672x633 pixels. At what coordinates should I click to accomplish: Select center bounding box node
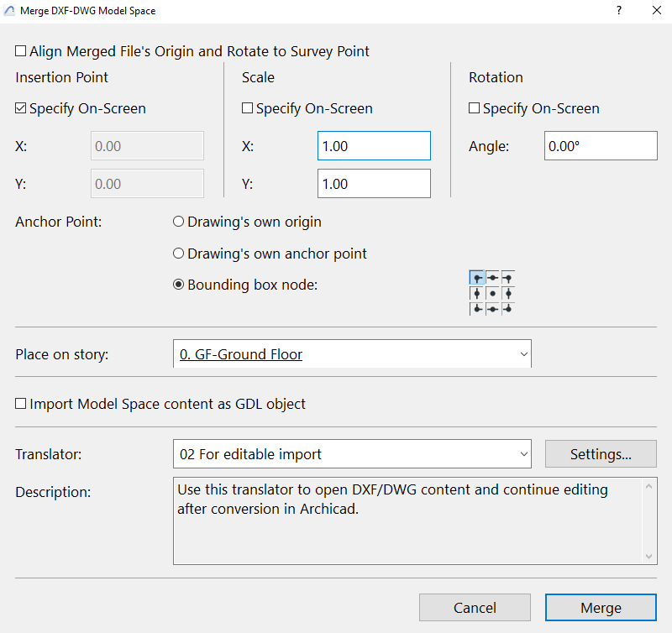492,293
